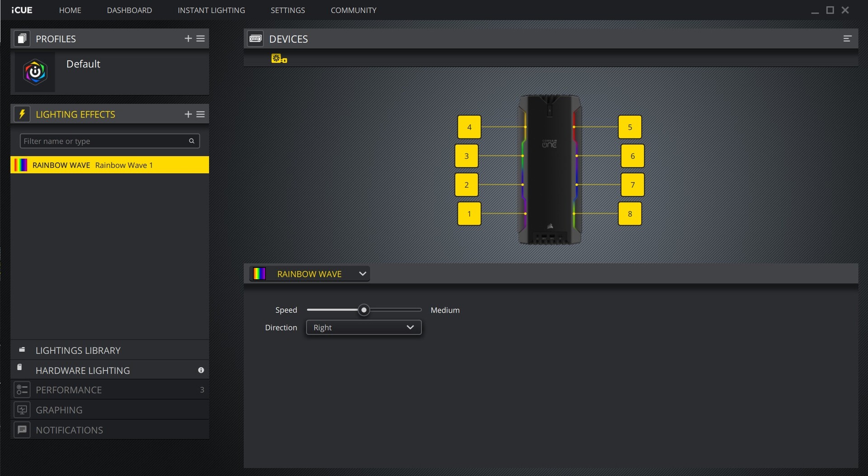Click the filter name or type field

coord(110,141)
